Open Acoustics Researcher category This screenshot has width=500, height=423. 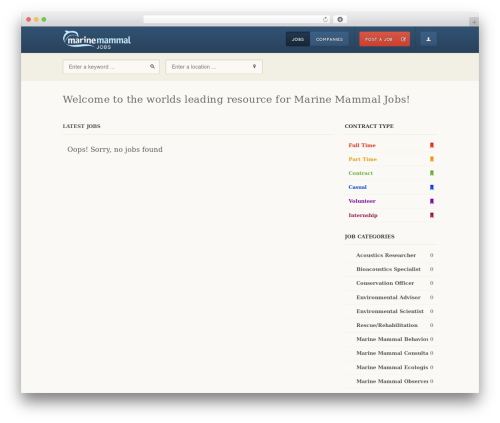(x=386, y=255)
